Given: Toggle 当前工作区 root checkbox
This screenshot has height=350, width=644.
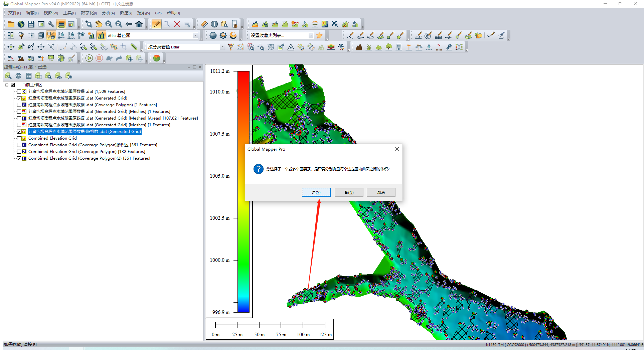Looking at the screenshot, I should tap(13, 85).
